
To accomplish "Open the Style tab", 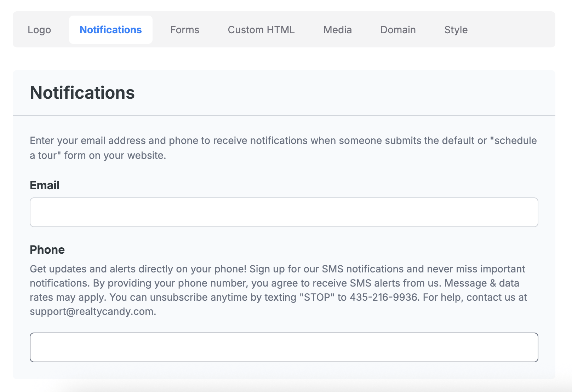I will point(456,30).
